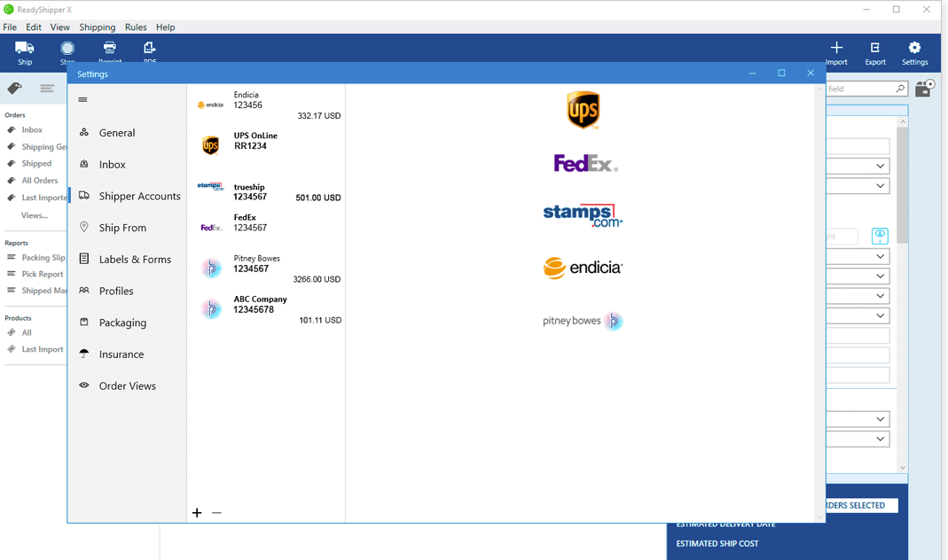This screenshot has width=948, height=560.
Task: Maximize the Settings dialog window
Action: [x=781, y=73]
